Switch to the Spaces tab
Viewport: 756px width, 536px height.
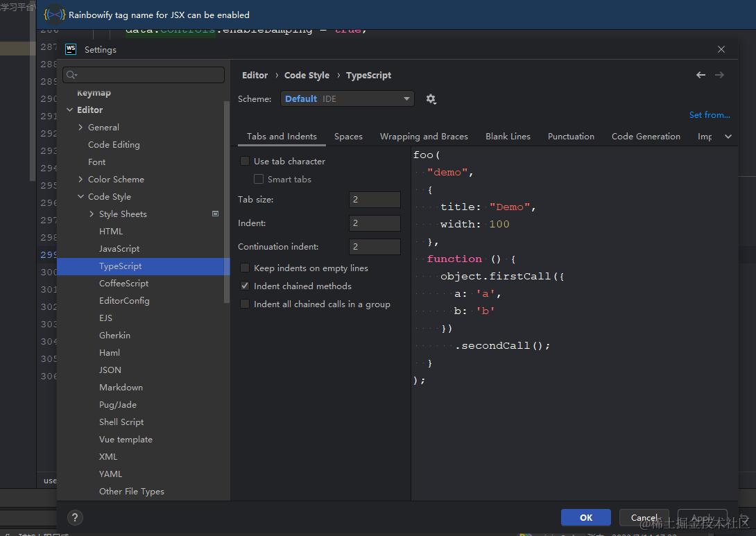coord(348,137)
